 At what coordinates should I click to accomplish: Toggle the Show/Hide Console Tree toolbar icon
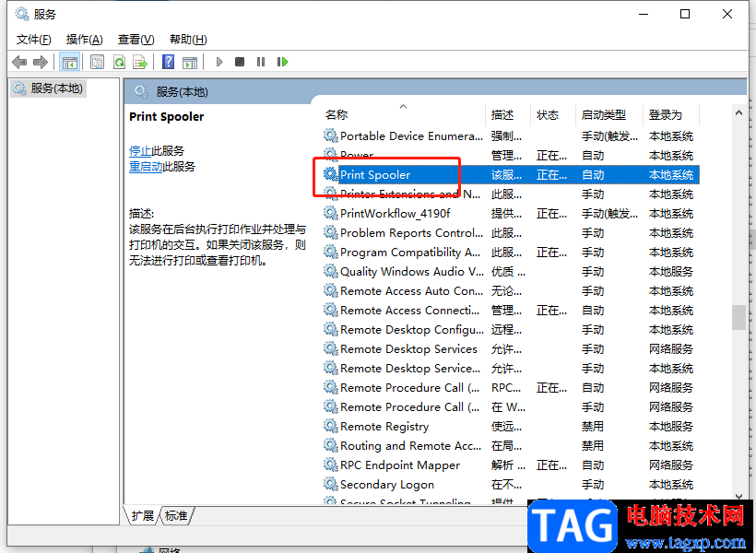point(70,62)
